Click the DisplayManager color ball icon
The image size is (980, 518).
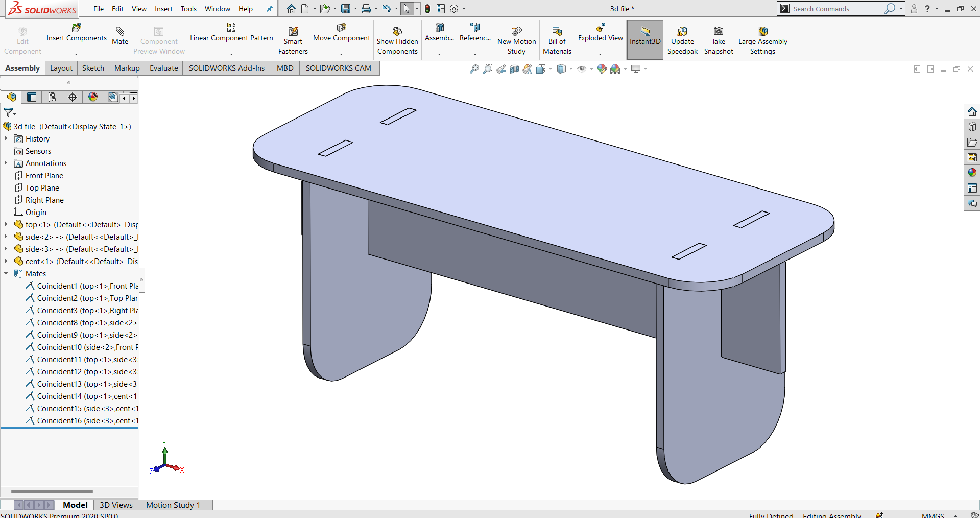pos(93,97)
